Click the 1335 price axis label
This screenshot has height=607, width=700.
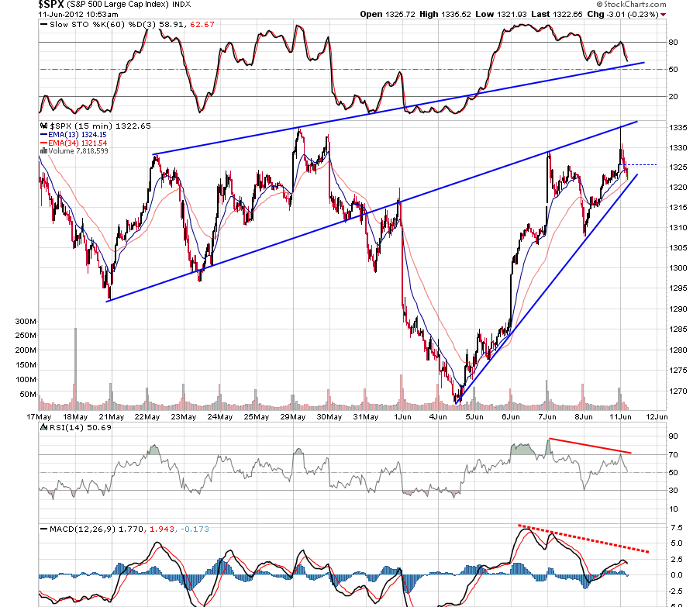[x=678, y=128]
